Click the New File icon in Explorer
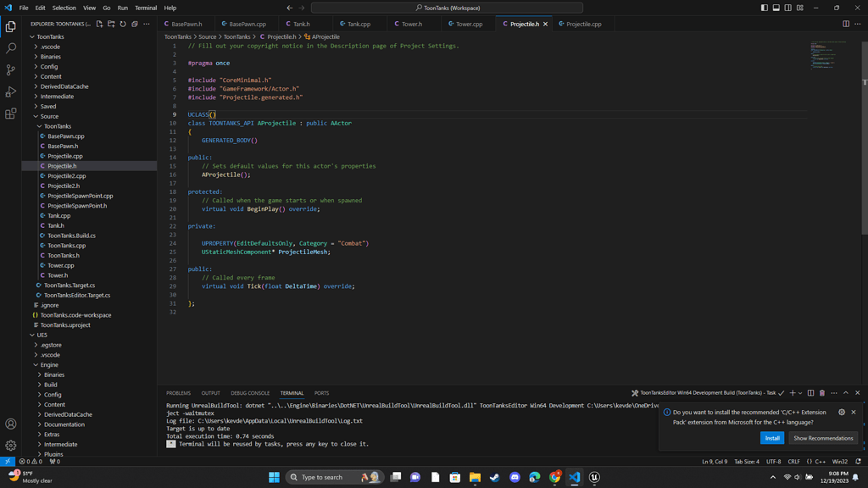 (x=100, y=25)
